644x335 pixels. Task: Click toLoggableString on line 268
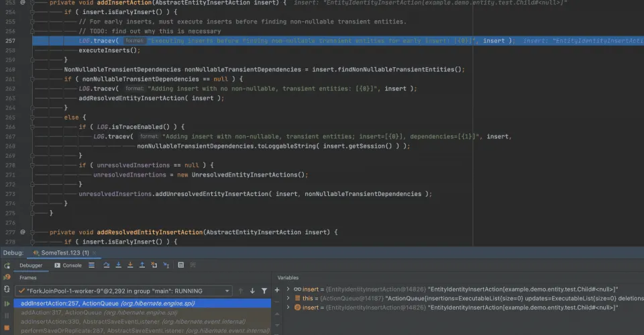click(x=286, y=146)
